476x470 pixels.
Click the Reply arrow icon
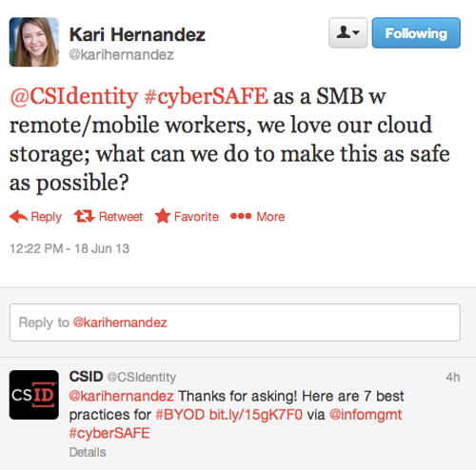point(18,217)
